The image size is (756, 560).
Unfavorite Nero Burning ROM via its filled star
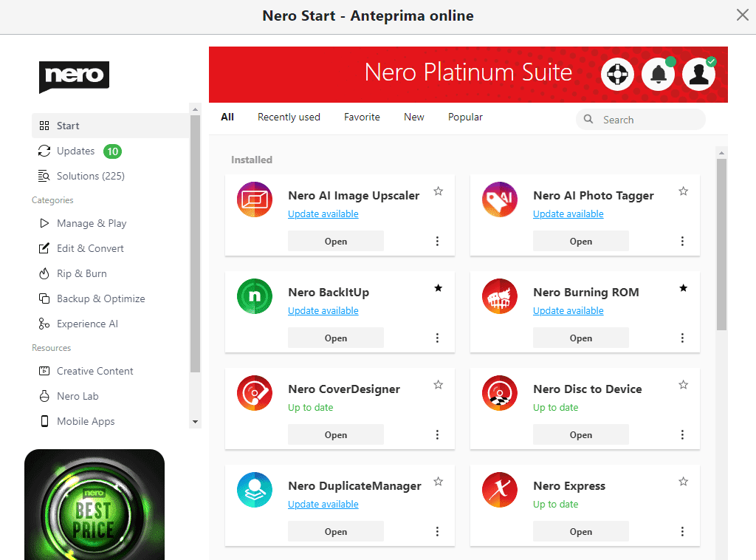click(x=683, y=288)
